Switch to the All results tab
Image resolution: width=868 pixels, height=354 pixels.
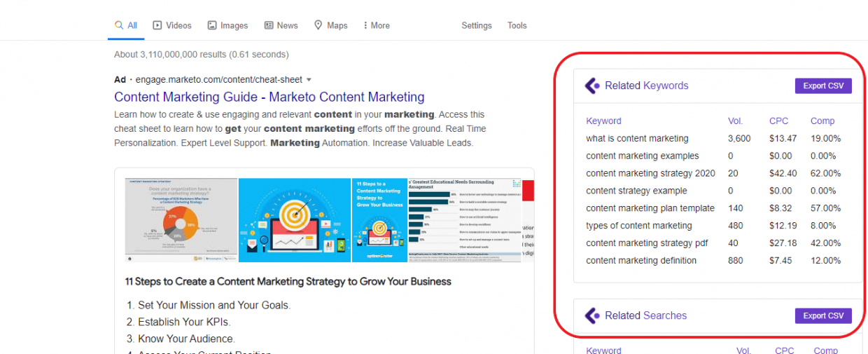(127, 25)
